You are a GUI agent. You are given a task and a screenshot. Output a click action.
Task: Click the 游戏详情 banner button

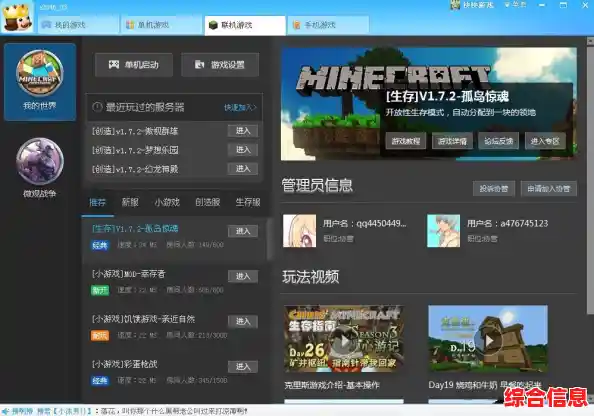452,141
